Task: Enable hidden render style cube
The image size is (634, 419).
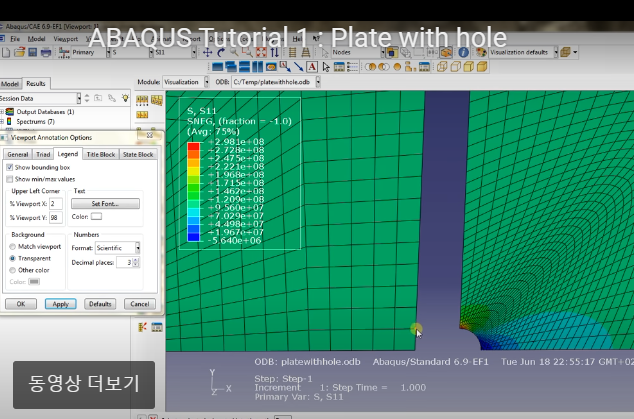Action: 455,67
